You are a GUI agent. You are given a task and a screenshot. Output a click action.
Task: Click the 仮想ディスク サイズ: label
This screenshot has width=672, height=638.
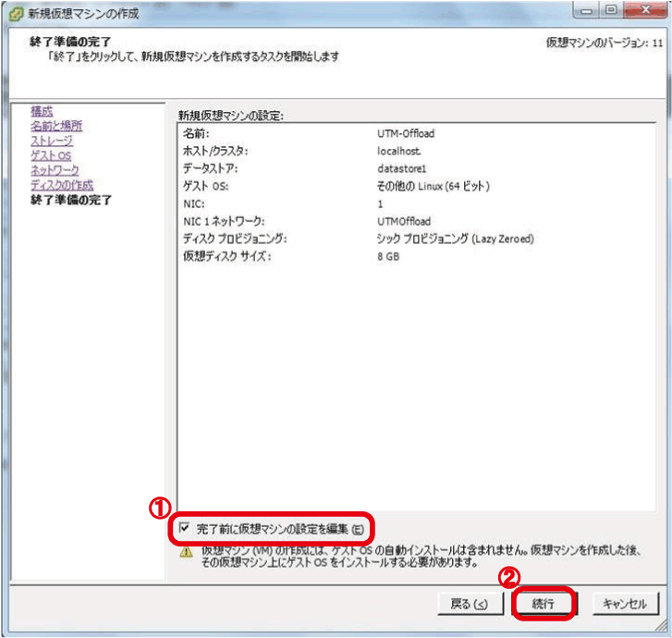227,256
